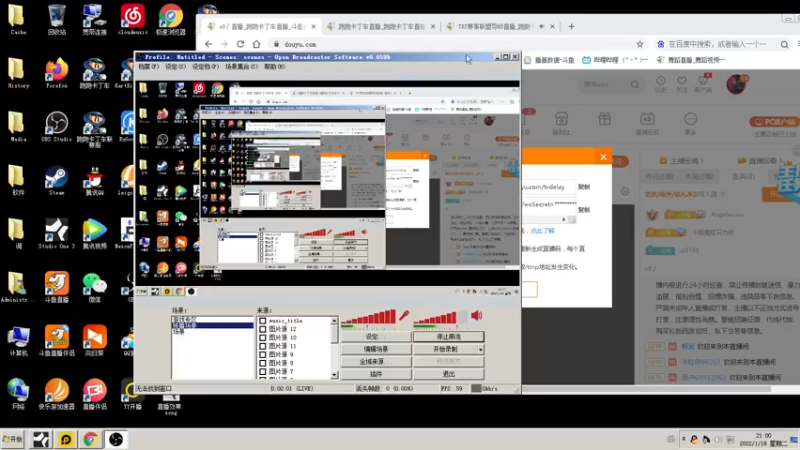800x450 pixels.
Task: Click the browser reload button
Action: tap(240, 44)
